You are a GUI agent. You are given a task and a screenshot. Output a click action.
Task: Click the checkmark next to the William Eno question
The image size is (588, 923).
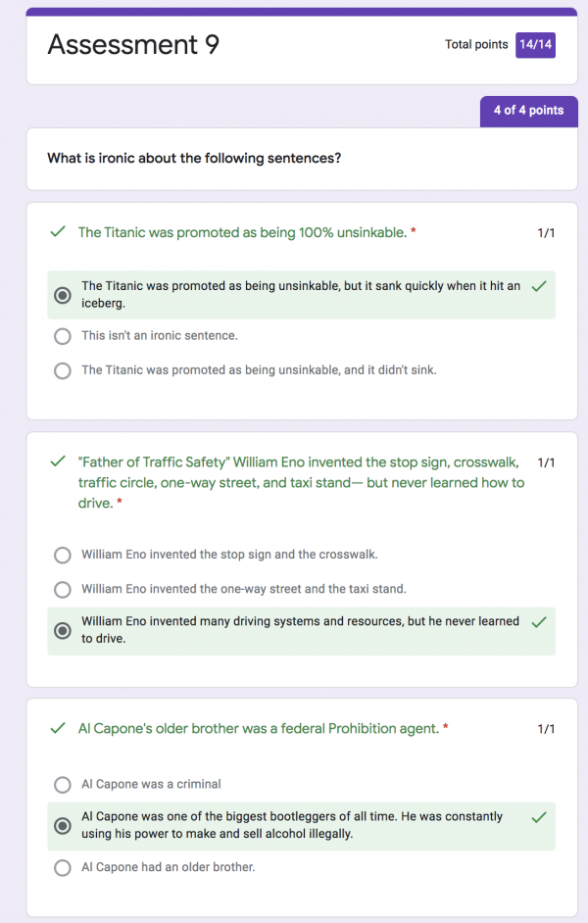point(59,461)
